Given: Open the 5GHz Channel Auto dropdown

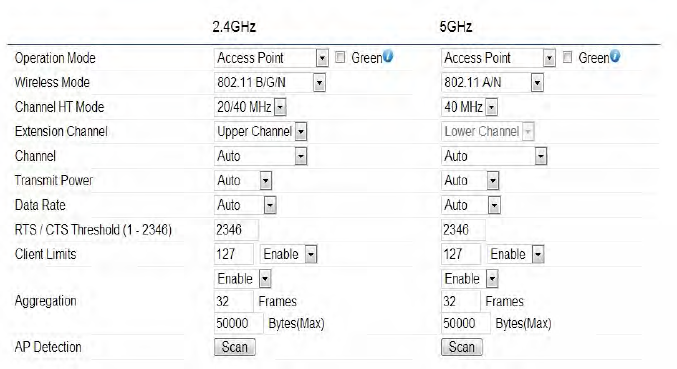Looking at the screenshot, I should pos(494,156).
